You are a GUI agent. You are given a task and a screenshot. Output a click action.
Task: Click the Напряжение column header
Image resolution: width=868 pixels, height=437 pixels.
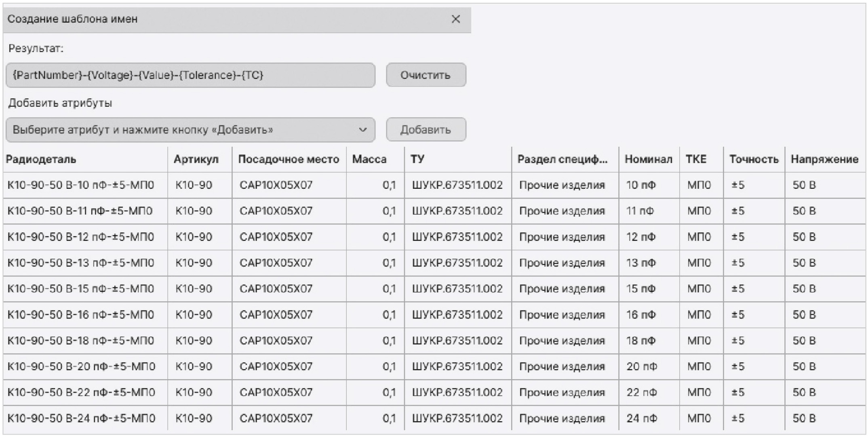[824, 159]
